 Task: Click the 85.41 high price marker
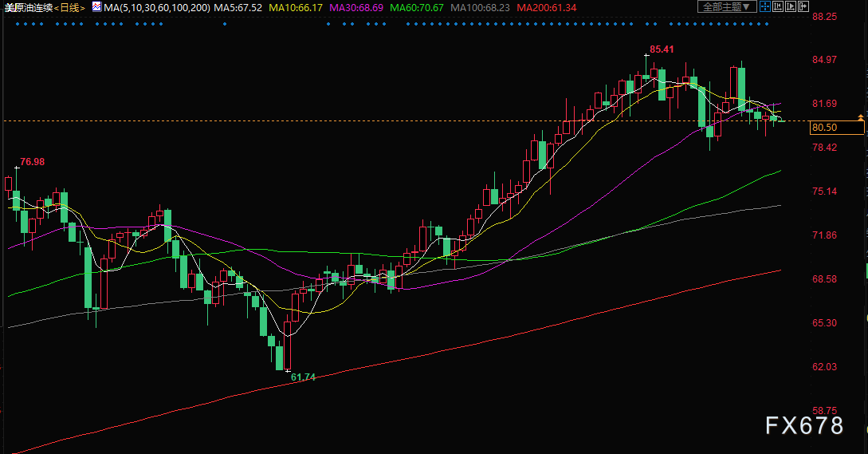click(662, 49)
